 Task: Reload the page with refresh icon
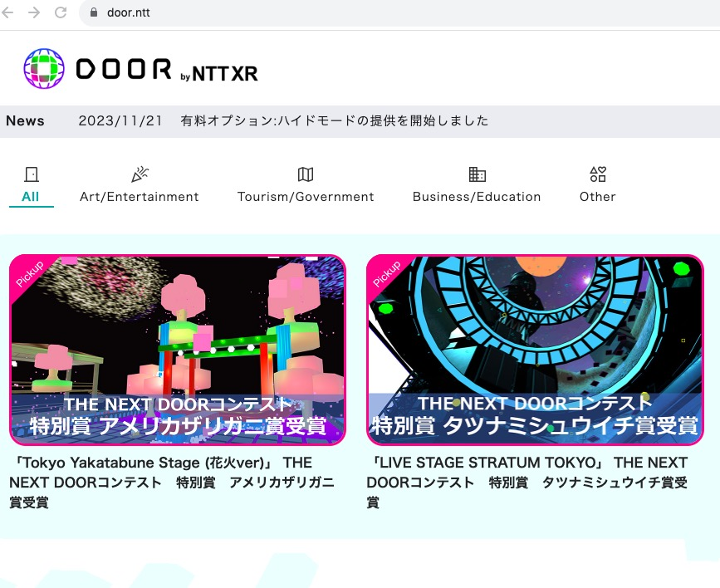pos(61,12)
